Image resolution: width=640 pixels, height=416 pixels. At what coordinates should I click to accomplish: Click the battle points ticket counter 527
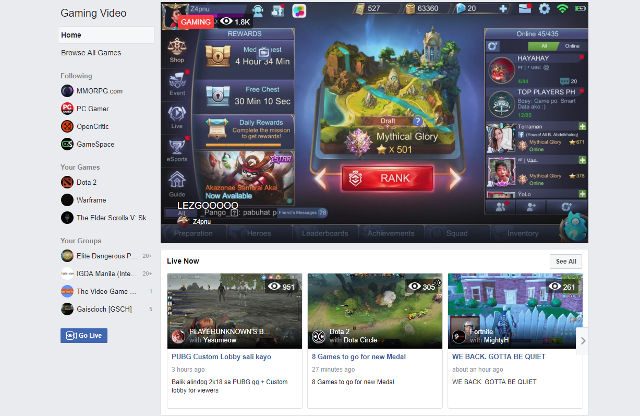tap(368, 9)
